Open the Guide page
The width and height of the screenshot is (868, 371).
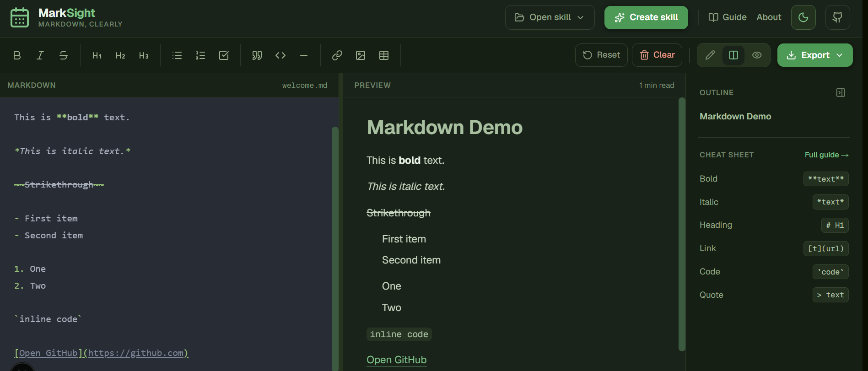pos(728,17)
